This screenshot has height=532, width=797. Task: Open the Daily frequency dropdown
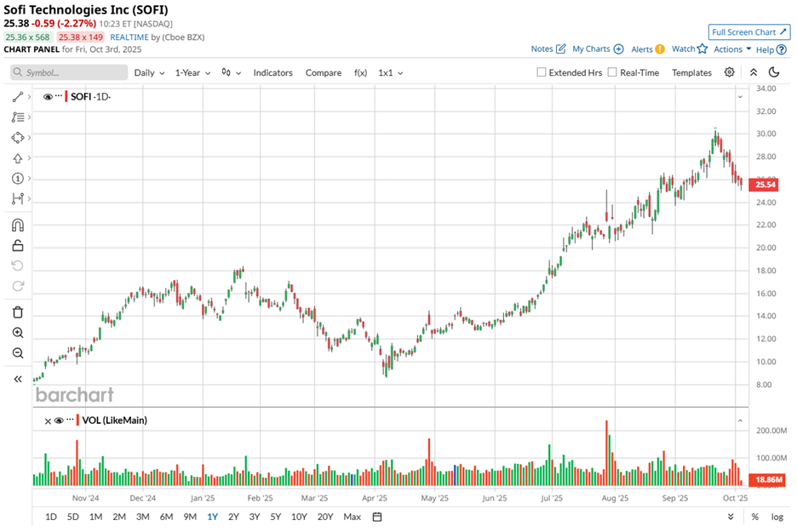click(149, 72)
